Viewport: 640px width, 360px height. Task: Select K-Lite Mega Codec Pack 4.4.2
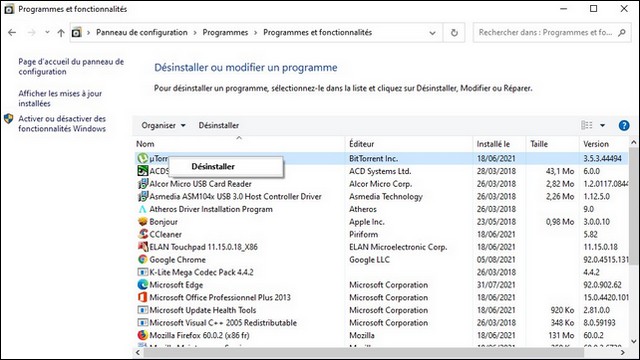(201, 272)
